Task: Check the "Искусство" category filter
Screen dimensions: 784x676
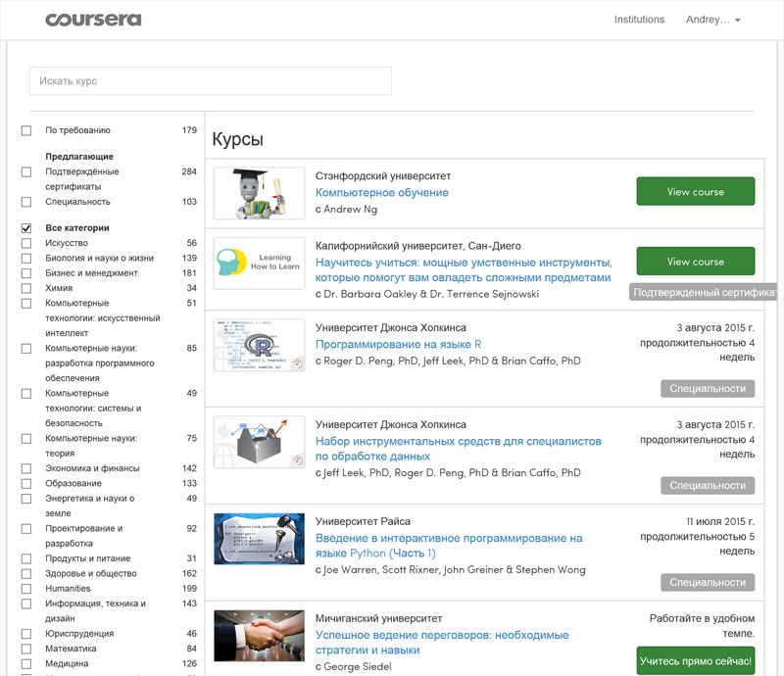Action: point(24,243)
